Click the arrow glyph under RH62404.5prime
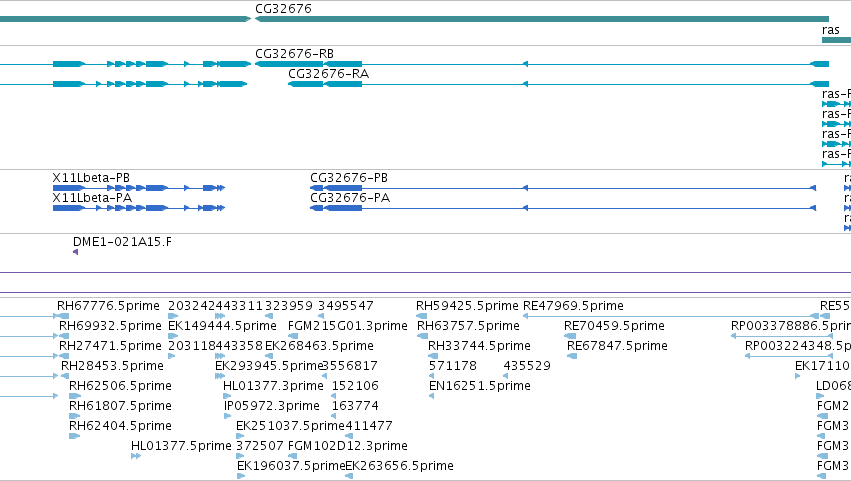The height and width of the screenshot is (481, 851). pyautogui.click(x=74, y=436)
